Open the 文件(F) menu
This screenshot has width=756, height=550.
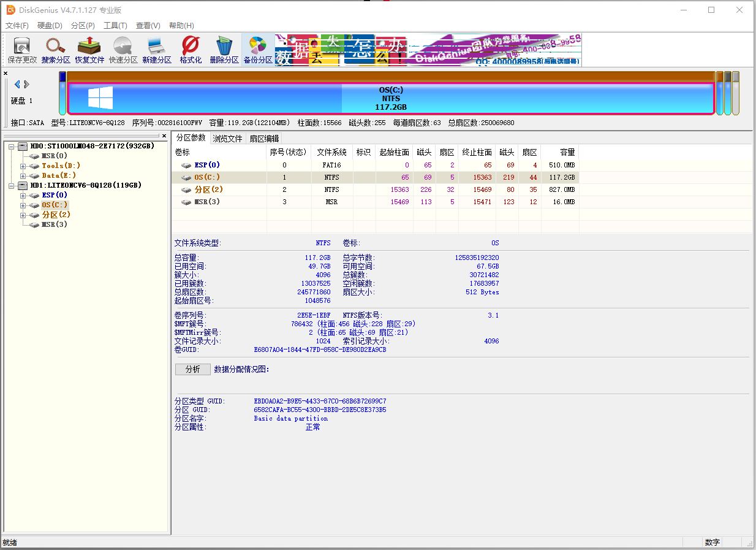tap(17, 26)
